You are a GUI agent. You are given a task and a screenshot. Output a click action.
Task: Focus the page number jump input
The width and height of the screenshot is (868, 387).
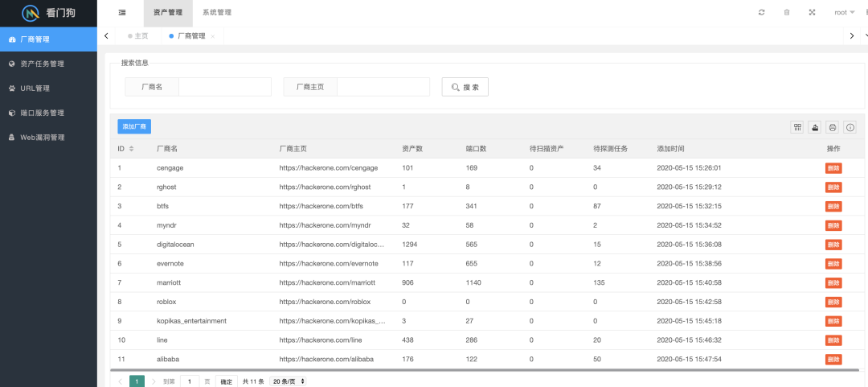(x=190, y=381)
